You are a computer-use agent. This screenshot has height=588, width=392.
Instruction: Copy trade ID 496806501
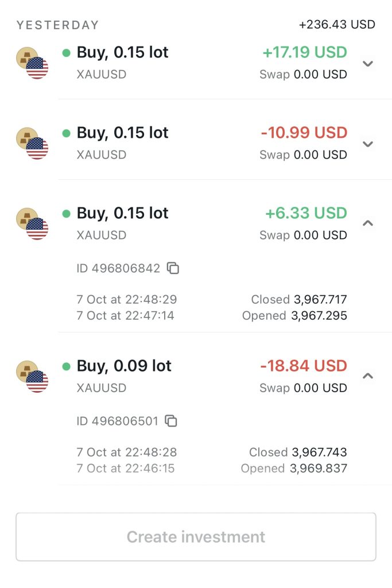click(171, 421)
